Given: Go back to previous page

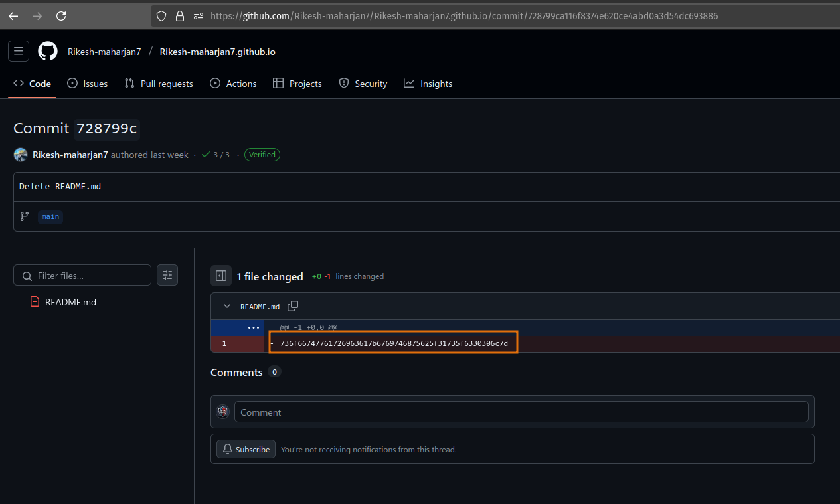Looking at the screenshot, I should click(13, 16).
